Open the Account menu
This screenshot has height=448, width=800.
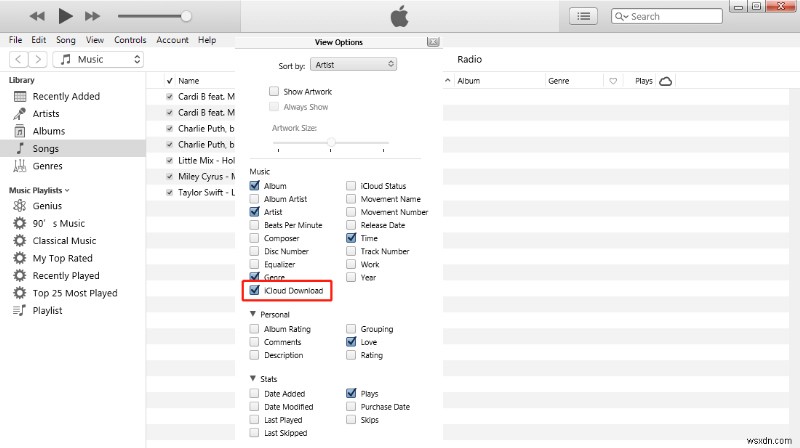pyautogui.click(x=172, y=40)
